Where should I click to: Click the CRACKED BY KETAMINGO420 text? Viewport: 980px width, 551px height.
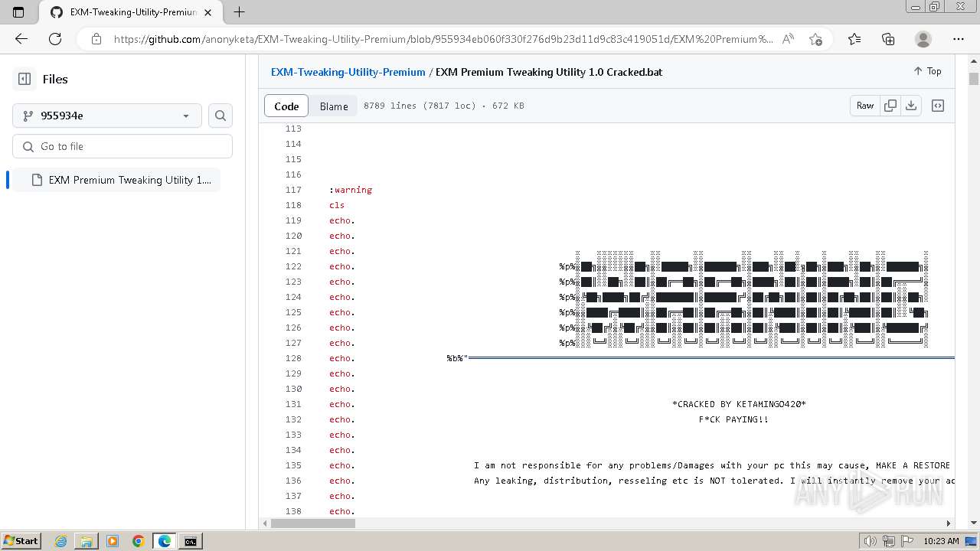pos(739,404)
